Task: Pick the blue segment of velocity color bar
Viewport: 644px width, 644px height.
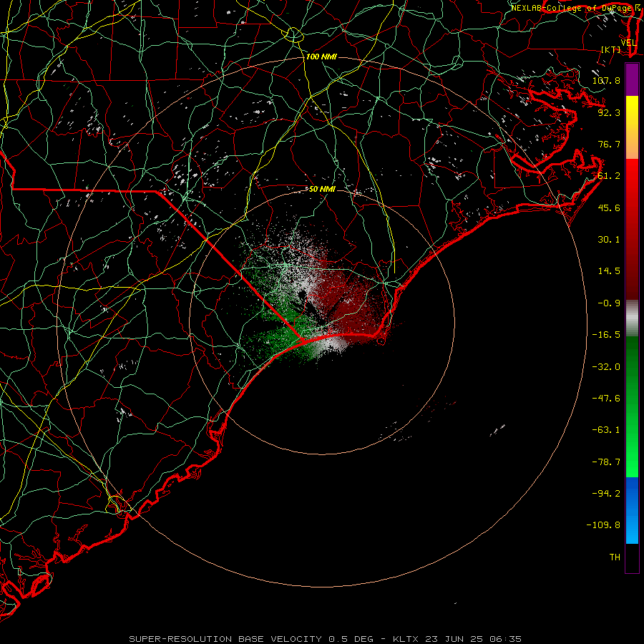Action: tap(632, 510)
